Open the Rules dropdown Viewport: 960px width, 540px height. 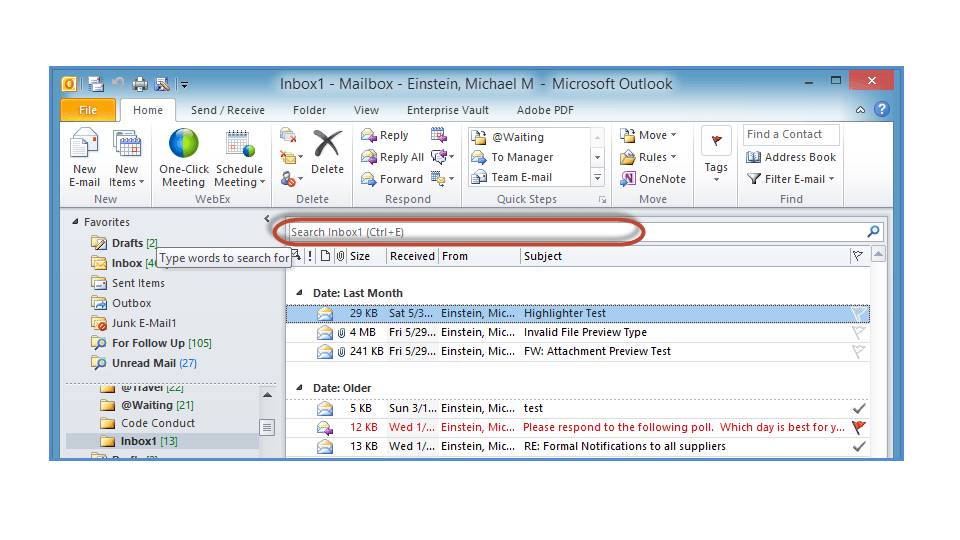648,157
